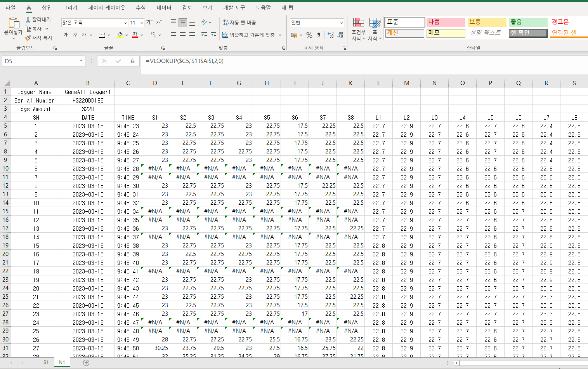Screen dimensions: 588x369
Task: Add a new sheet with plus icon
Action: coord(86,363)
